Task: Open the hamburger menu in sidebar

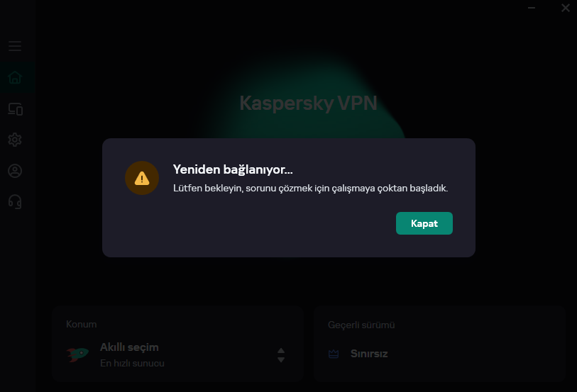Action: click(15, 46)
